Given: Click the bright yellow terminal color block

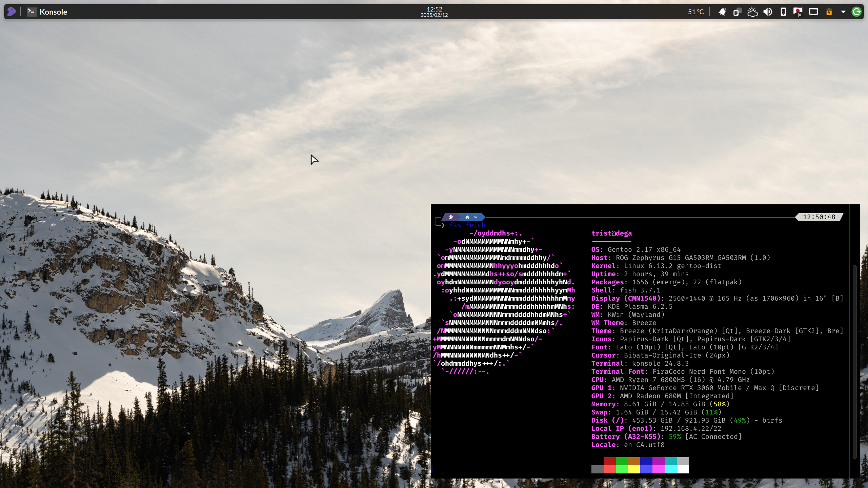Looking at the screenshot, I should pos(634,469).
